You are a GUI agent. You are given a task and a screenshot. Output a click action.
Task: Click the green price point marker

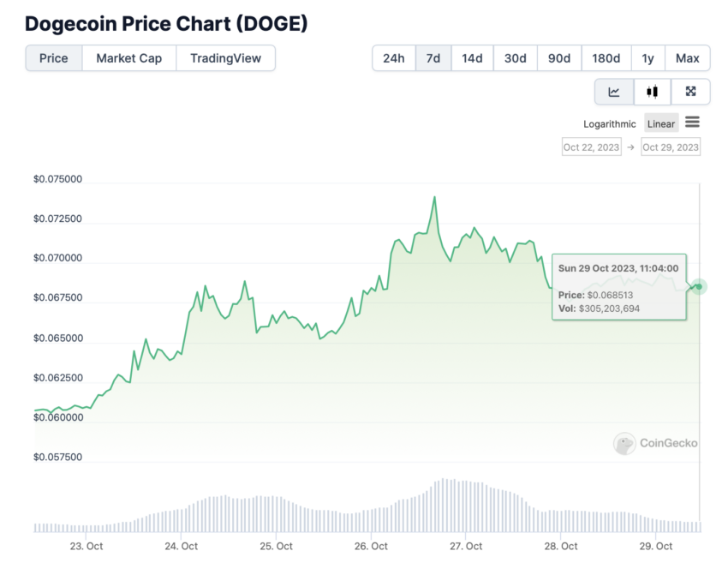(x=699, y=286)
